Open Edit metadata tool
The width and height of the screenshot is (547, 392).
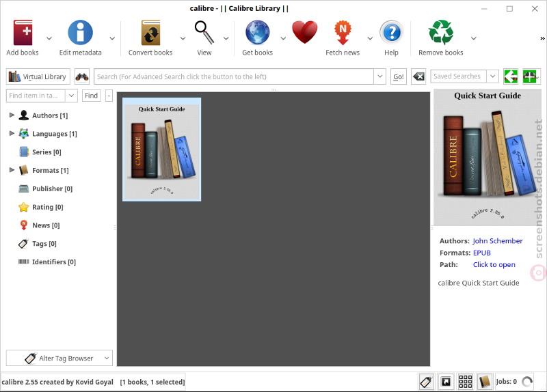point(80,32)
